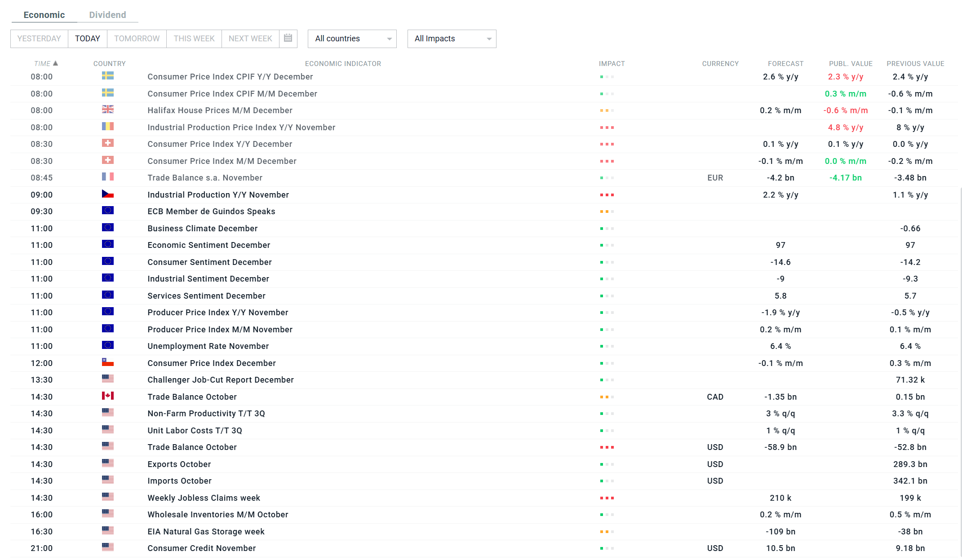Image resolution: width=962 pixels, height=560 pixels.
Task: Open the All countries dropdown
Action: [352, 39]
